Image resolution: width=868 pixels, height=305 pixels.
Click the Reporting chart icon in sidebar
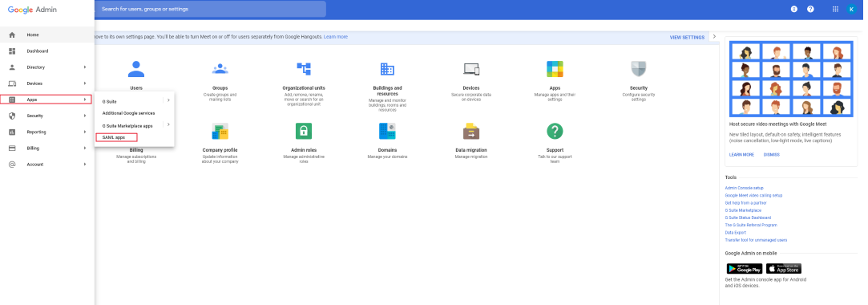tap(12, 132)
